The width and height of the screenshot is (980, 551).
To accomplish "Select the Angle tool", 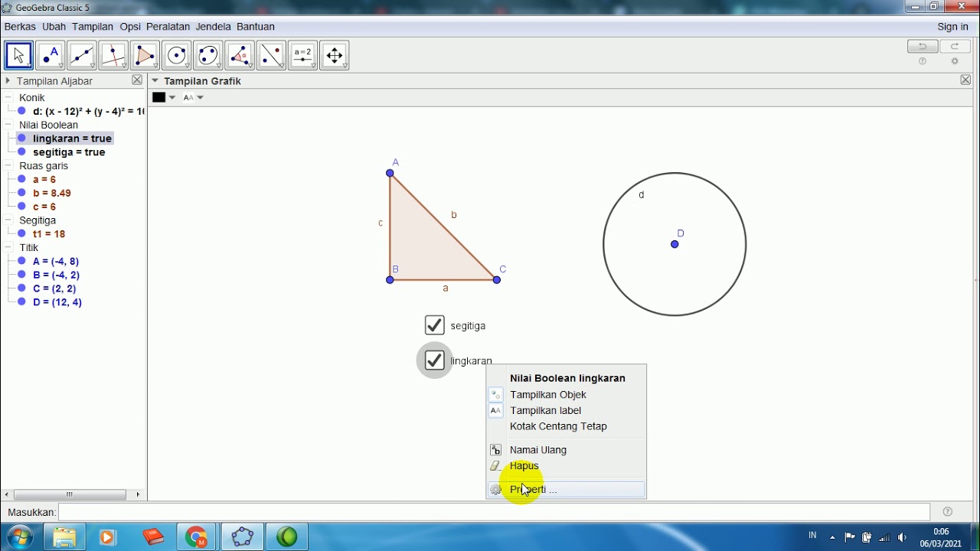I will point(240,55).
